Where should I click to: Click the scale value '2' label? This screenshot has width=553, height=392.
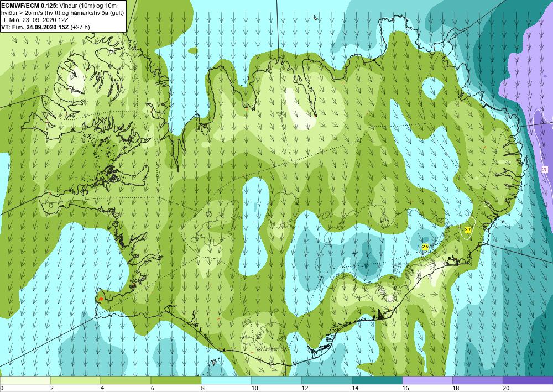pos(52,389)
